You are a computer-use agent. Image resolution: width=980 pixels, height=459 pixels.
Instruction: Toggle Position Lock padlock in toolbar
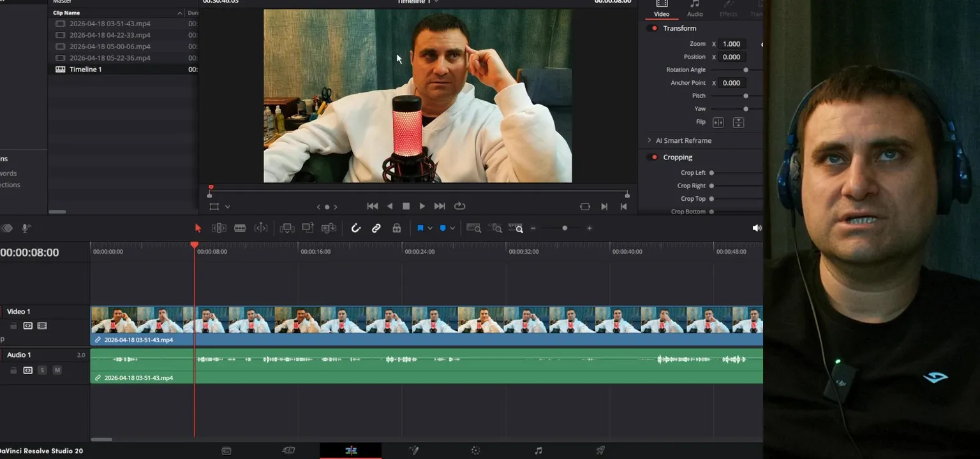coord(397,228)
